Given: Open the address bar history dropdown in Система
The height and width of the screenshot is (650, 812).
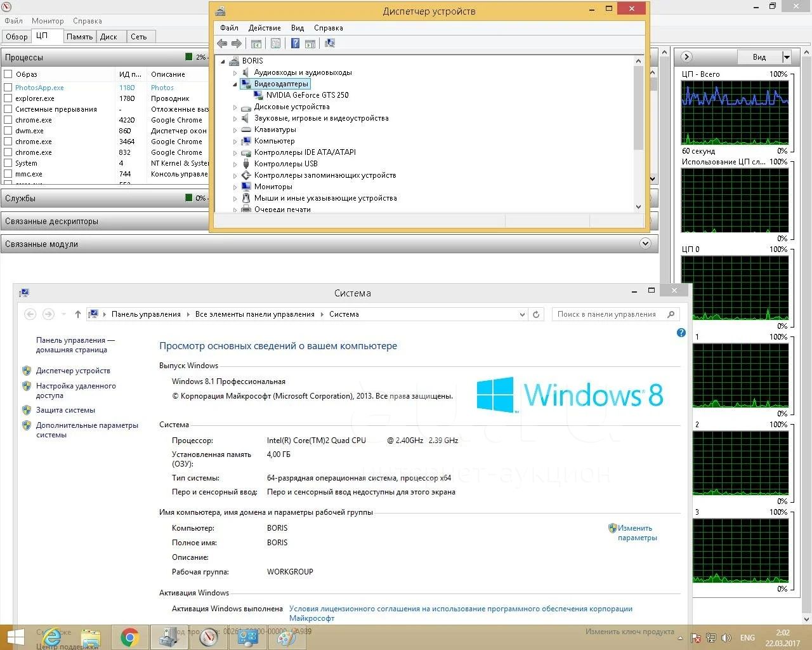Looking at the screenshot, I should [522, 314].
